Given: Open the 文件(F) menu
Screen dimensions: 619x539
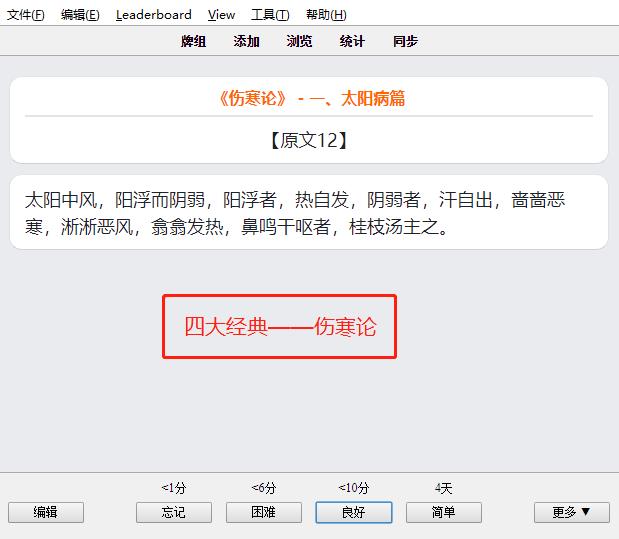Looking at the screenshot, I should [x=26, y=15].
